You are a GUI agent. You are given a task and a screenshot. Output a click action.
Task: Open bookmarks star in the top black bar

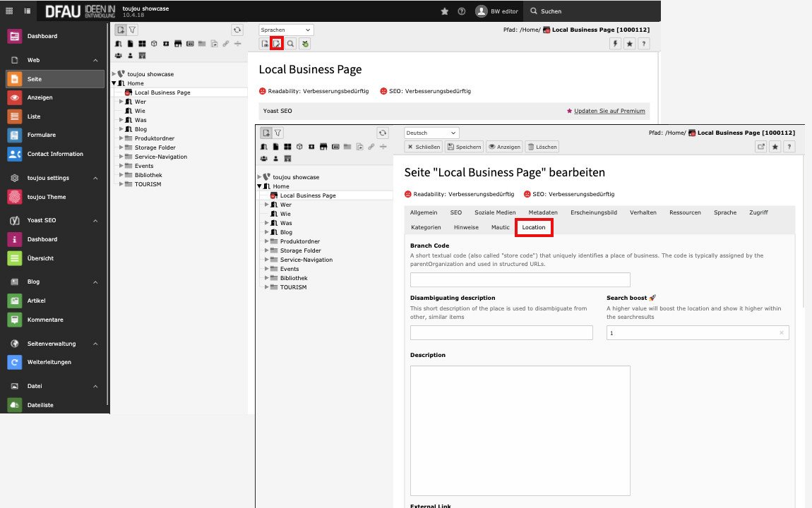(x=444, y=11)
